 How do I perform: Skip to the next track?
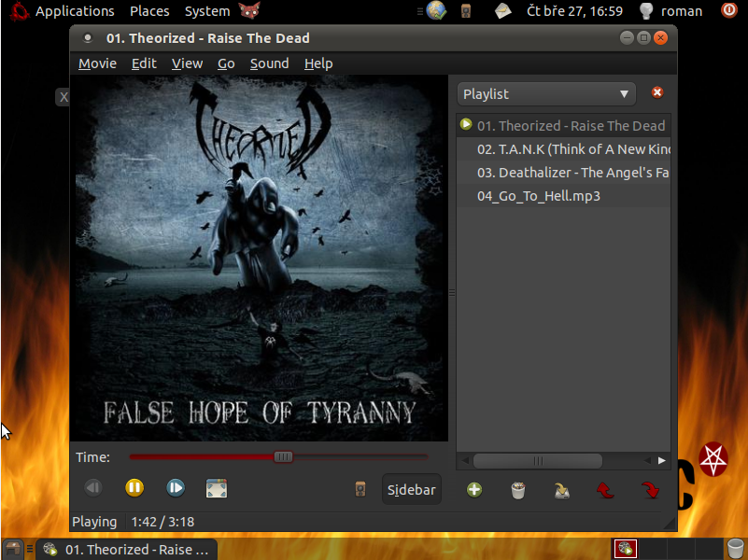175,488
